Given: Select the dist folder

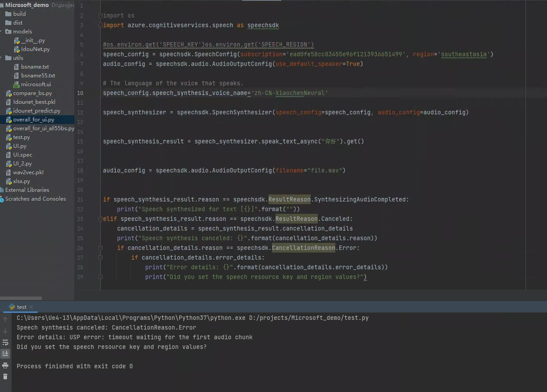Looking at the screenshot, I should 18,23.
